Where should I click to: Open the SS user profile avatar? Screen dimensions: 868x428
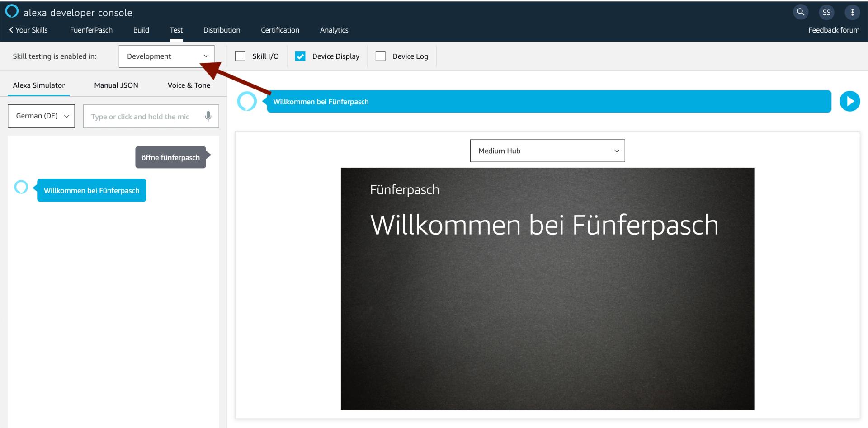826,12
